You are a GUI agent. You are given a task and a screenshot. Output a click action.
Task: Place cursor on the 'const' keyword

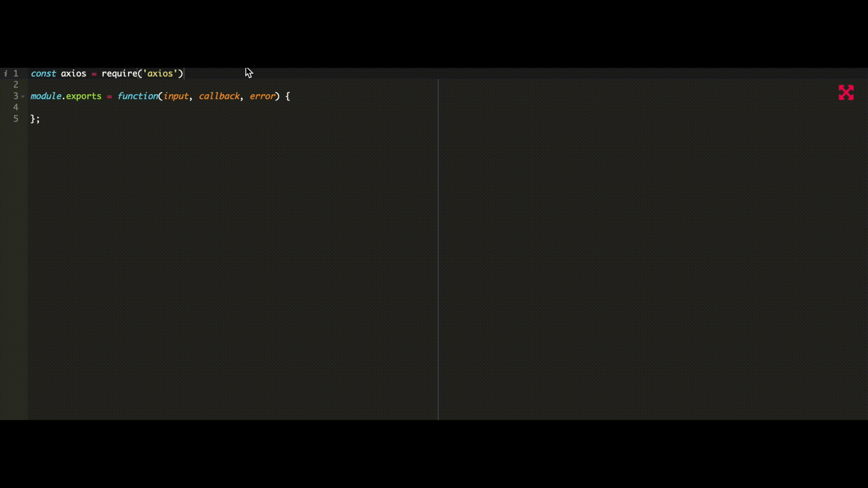coord(43,73)
